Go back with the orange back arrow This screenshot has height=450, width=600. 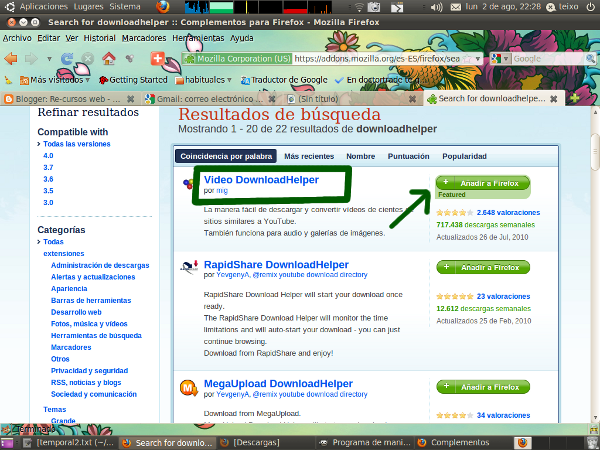point(11,59)
